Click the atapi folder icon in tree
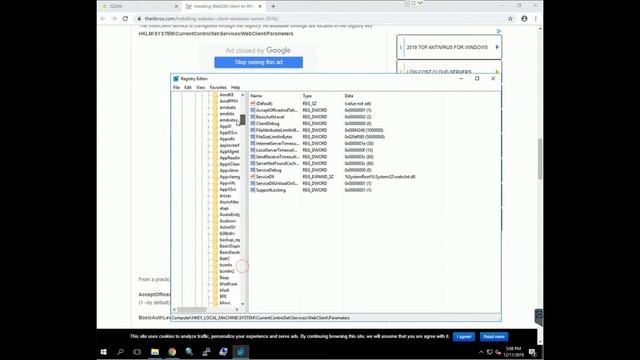Image resolution: width=640 pixels, height=360 pixels. click(x=216, y=208)
